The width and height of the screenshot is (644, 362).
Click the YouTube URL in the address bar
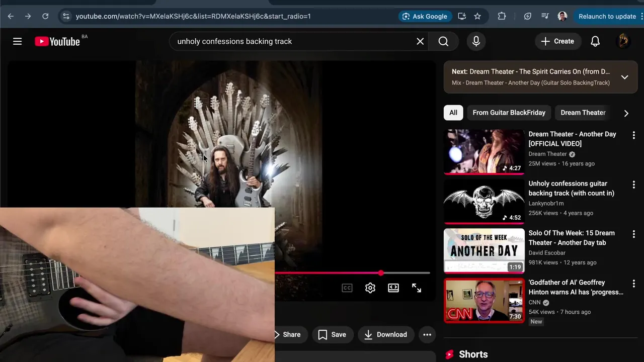[x=193, y=16]
